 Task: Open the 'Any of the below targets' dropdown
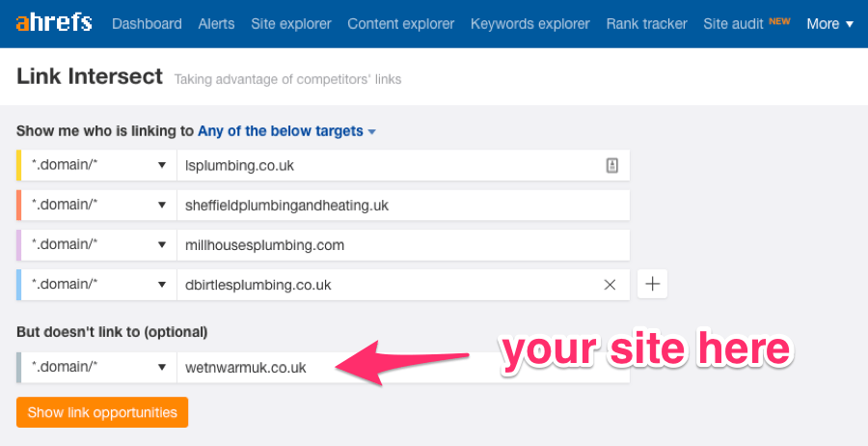286,131
